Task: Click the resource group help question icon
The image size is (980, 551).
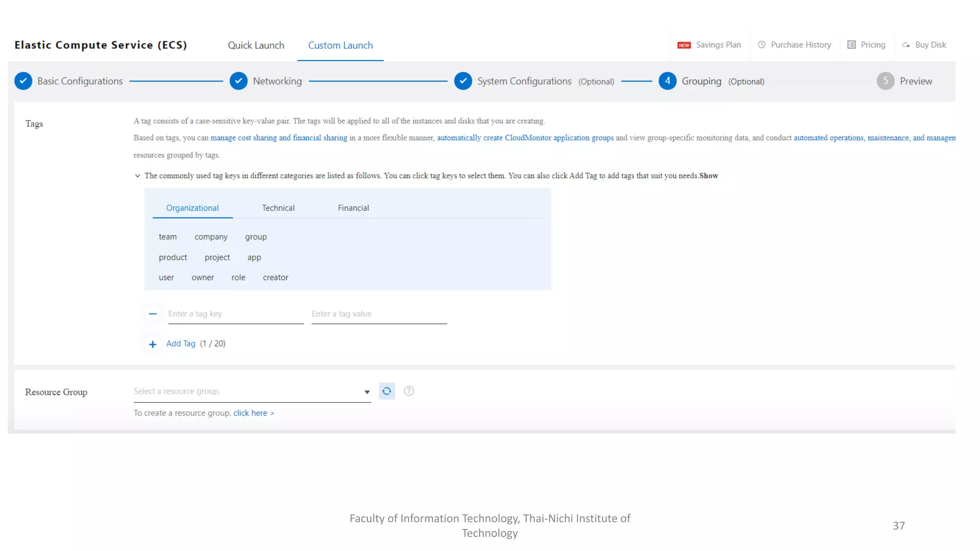Action: (x=409, y=391)
